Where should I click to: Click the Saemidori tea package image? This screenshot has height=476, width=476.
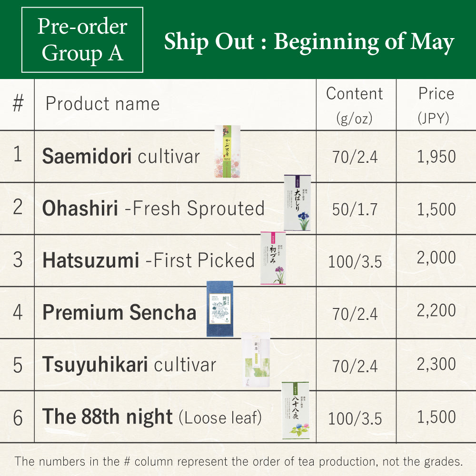pos(227,151)
